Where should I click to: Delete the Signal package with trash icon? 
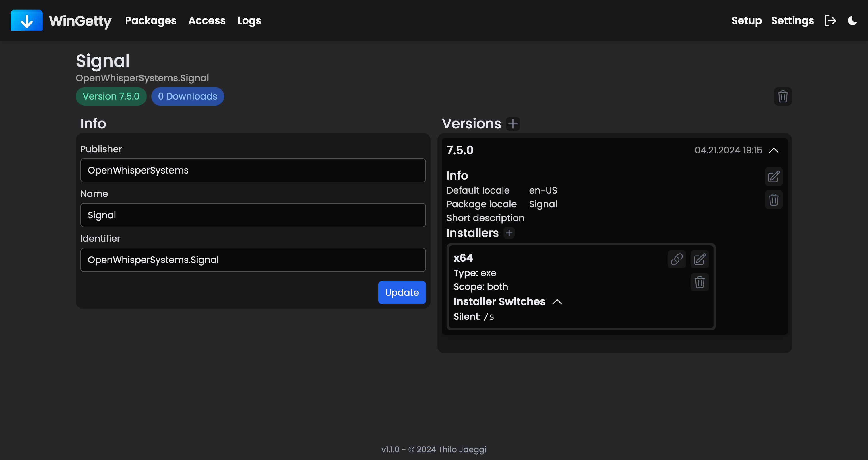pyautogui.click(x=783, y=96)
